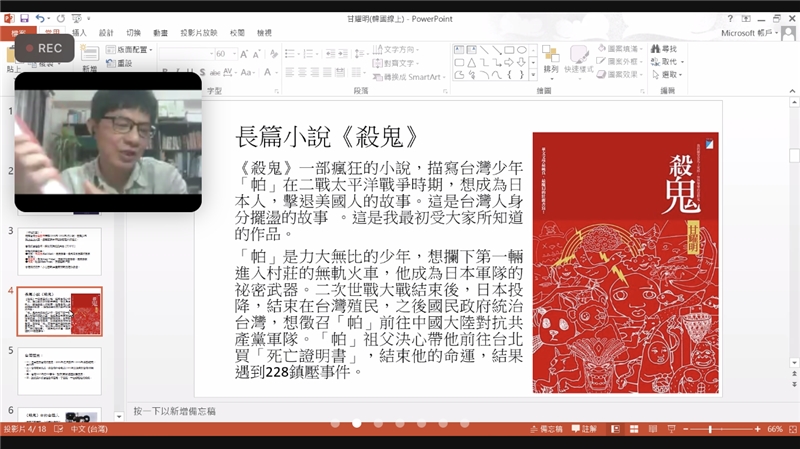Select the triangle shape
Image resolution: width=800 pixels, height=449 pixels.
pos(471,62)
